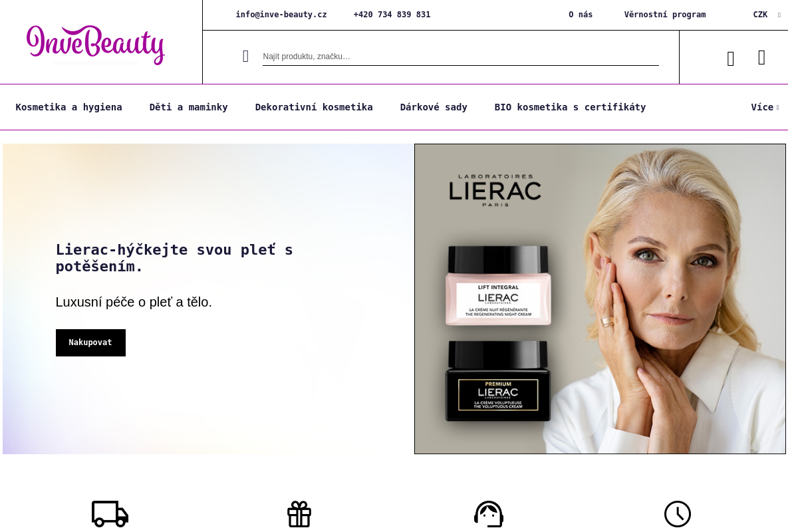Open BIO kosmetika s certifikáty

pyautogui.click(x=570, y=107)
